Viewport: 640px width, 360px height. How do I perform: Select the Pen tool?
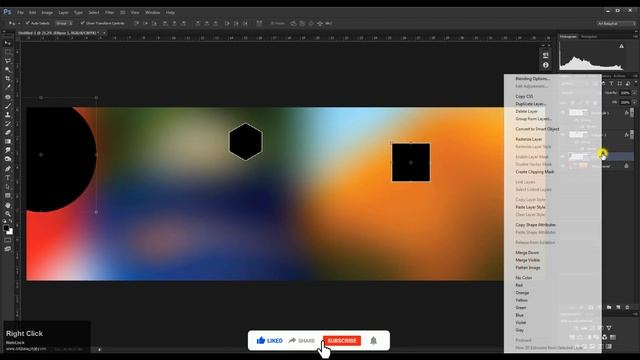(x=8, y=169)
